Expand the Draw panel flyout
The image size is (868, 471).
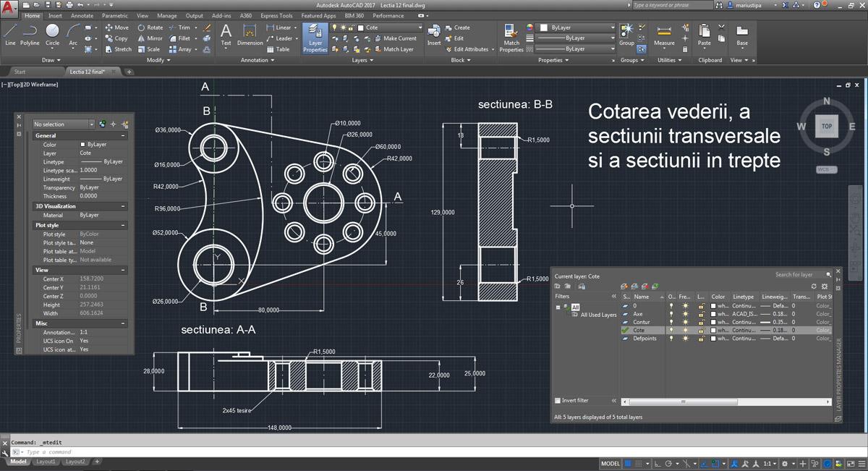(x=51, y=60)
